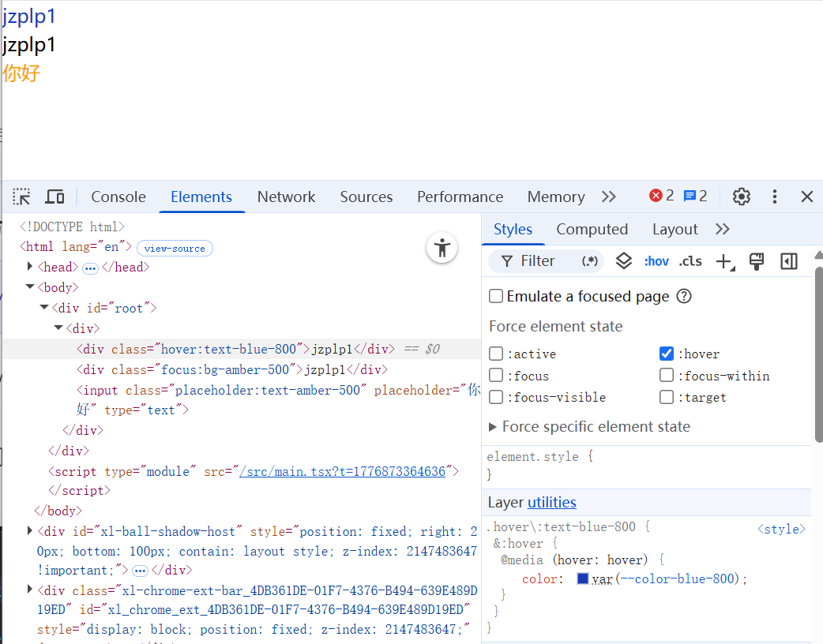
Task: Click the black jzplp1 text on page
Action: [28, 44]
